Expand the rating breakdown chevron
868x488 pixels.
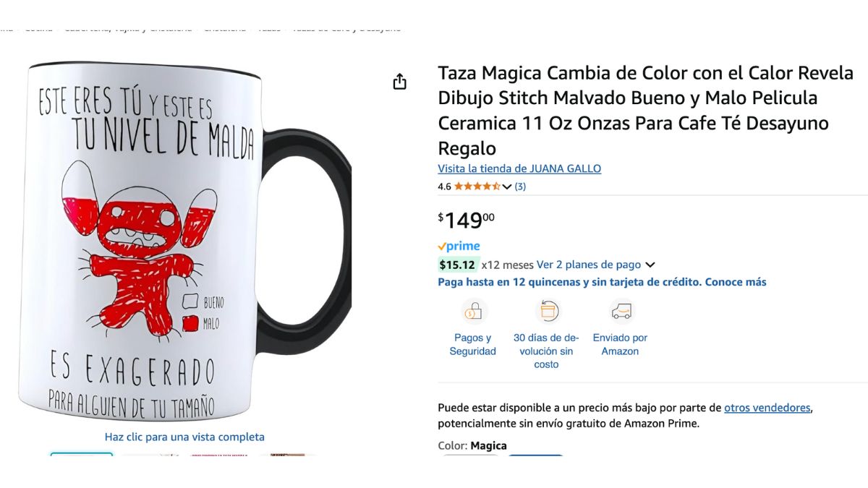point(506,187)
